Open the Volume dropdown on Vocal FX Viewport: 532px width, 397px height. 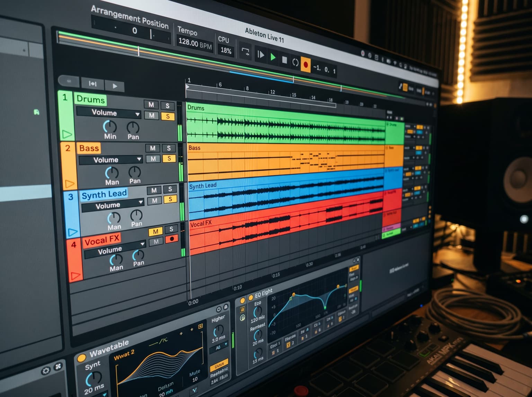coord(115,249)
